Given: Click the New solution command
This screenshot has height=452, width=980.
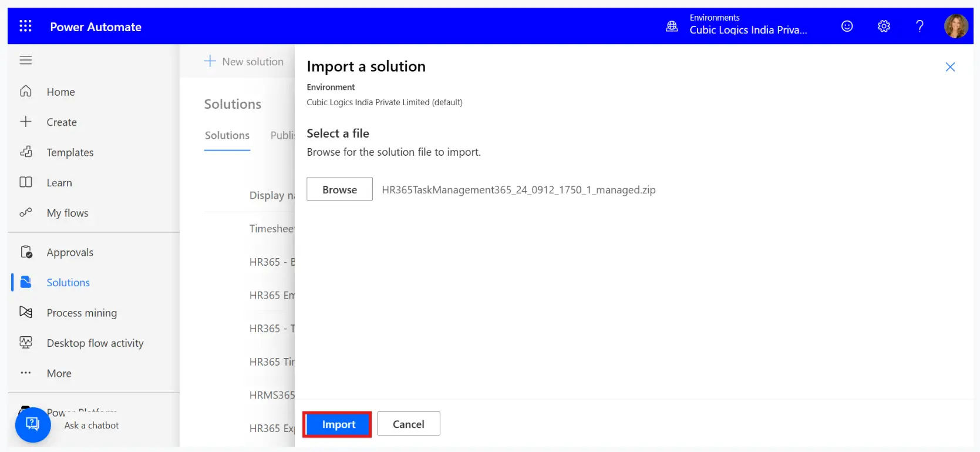Looking at the screenshot, I should tap(244, 62).
